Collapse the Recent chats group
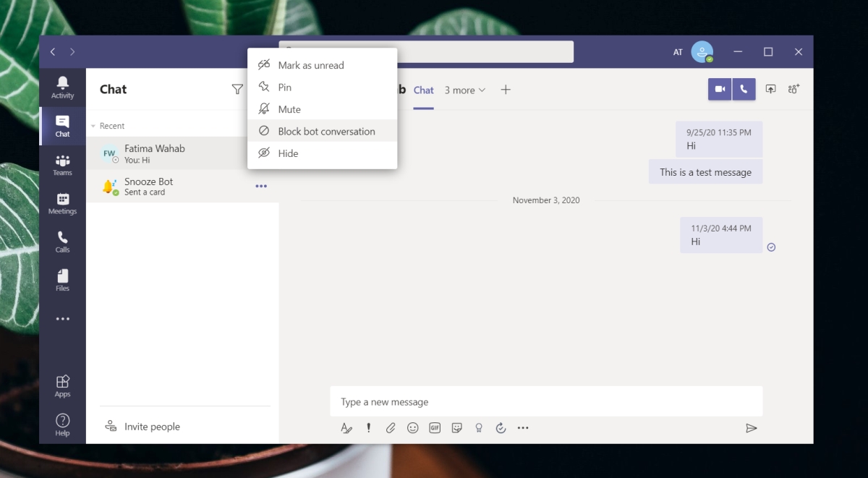 (107, 126)
